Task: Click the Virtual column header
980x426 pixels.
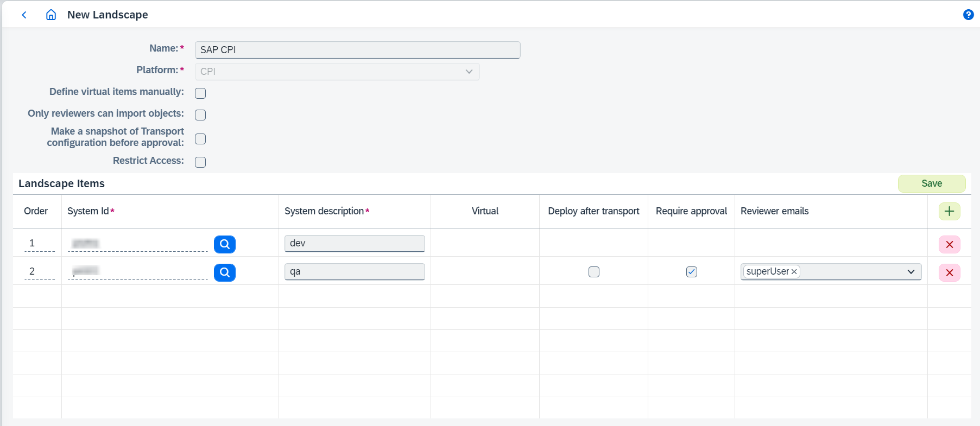Action: [x=485, y=211]
